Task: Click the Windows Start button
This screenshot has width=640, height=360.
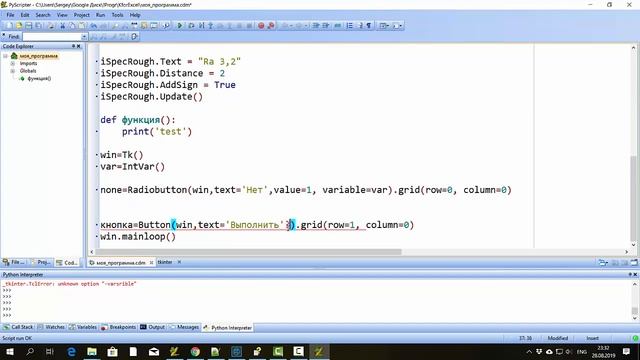Action: tap(9, 351)
